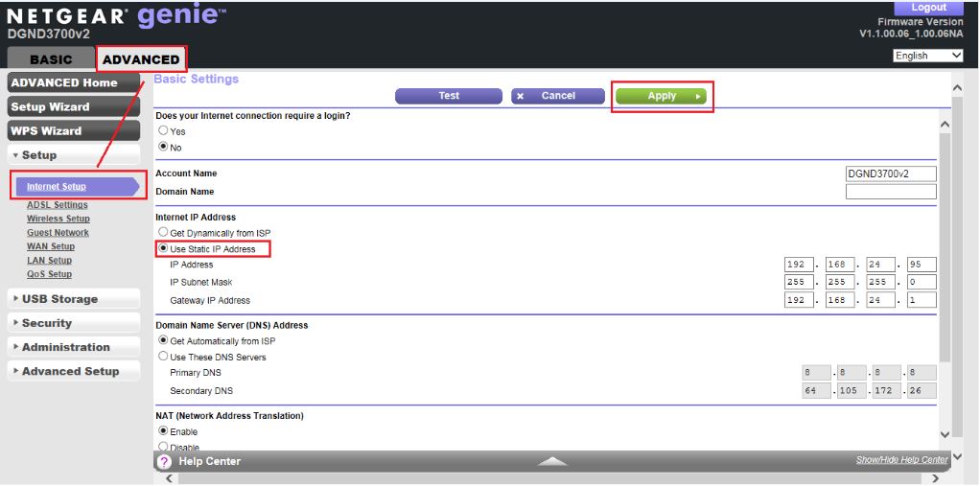Viewport: 980px width, 486px height.
Task: Choose Use These DNS Servers radio button
Action: (163, 357)
